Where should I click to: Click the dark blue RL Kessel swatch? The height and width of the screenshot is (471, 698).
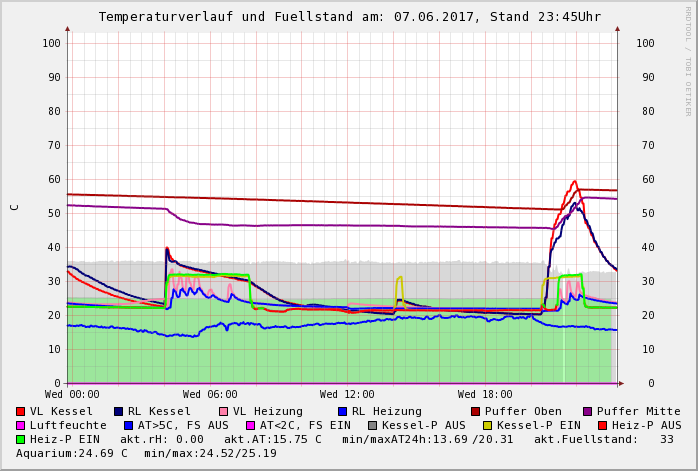118,412
